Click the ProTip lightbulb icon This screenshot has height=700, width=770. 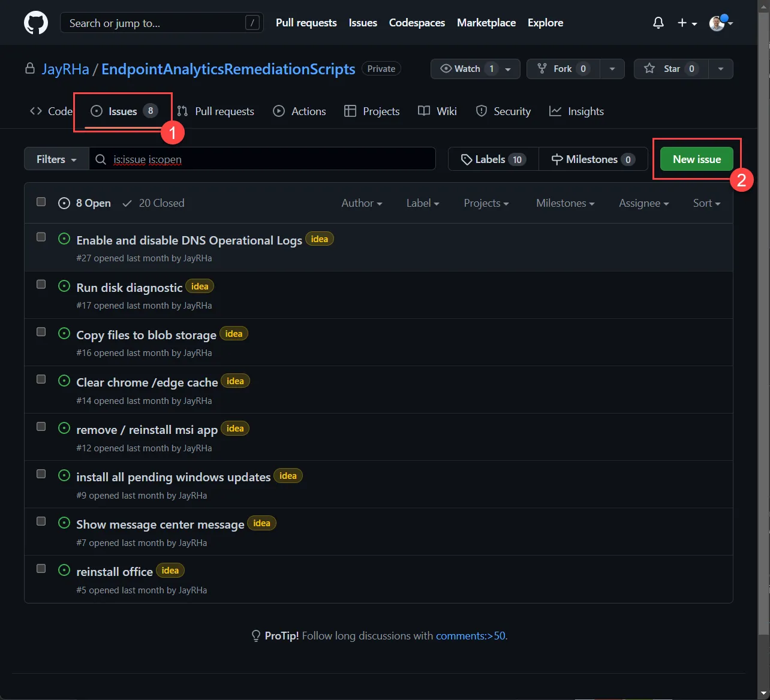click(x=256, y=636)
